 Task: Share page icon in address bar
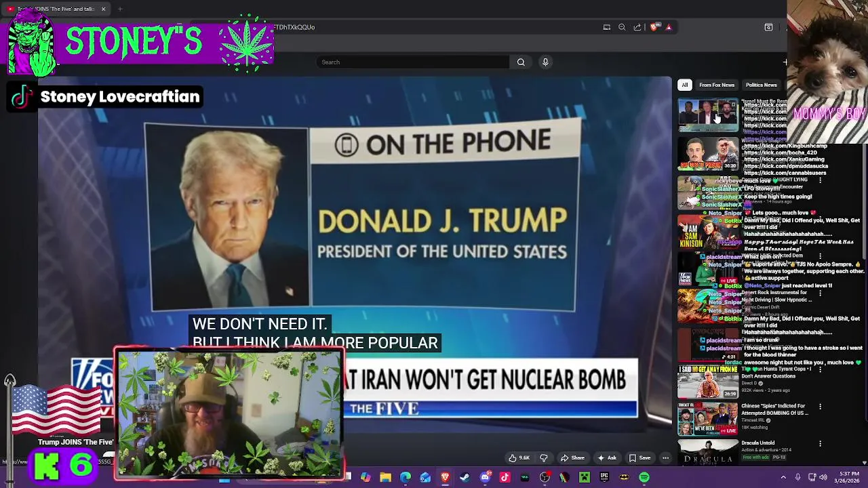pyautogui.click(x=637, y=27)
